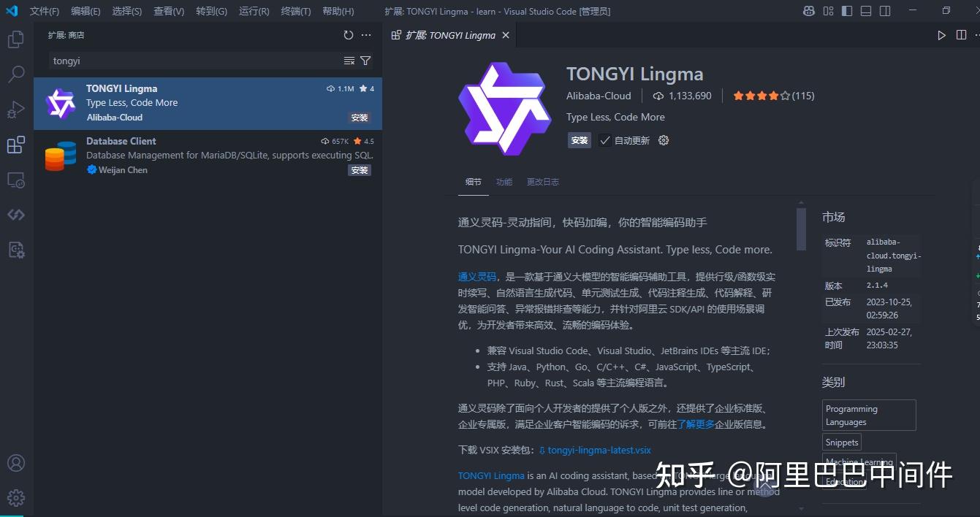Click the readme vertical scrollbar thumb

[x=801, y=229]
